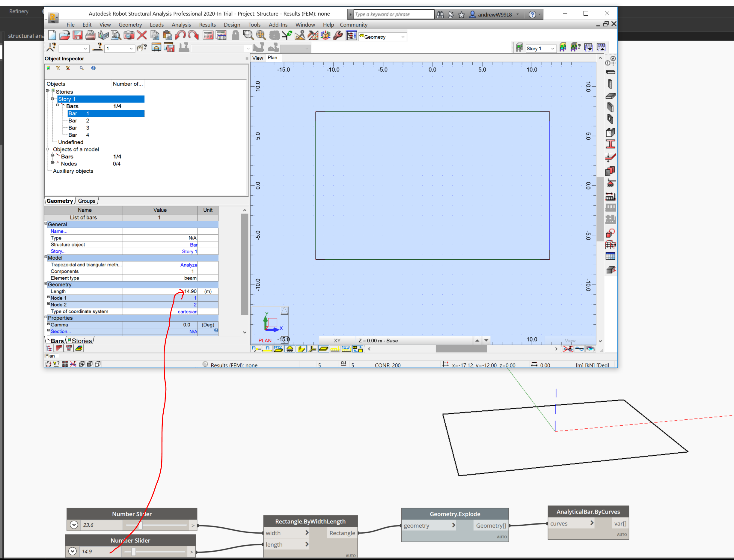Open the Calculations calculator icon
Screen dimensions: 734x560
pyautogui.click(x=208, y=35)
